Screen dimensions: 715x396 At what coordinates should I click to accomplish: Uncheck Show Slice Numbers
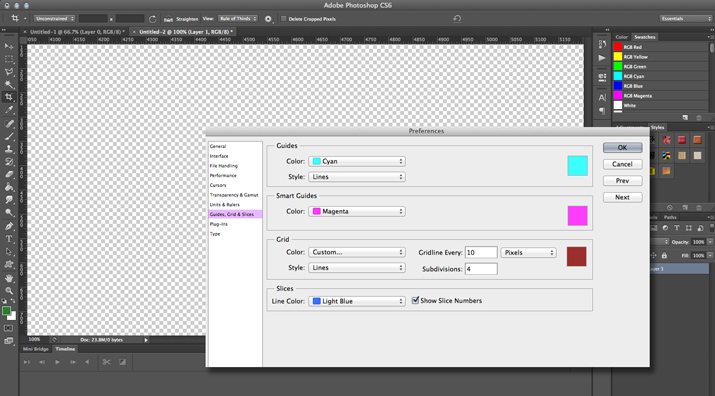coord(415,300)
